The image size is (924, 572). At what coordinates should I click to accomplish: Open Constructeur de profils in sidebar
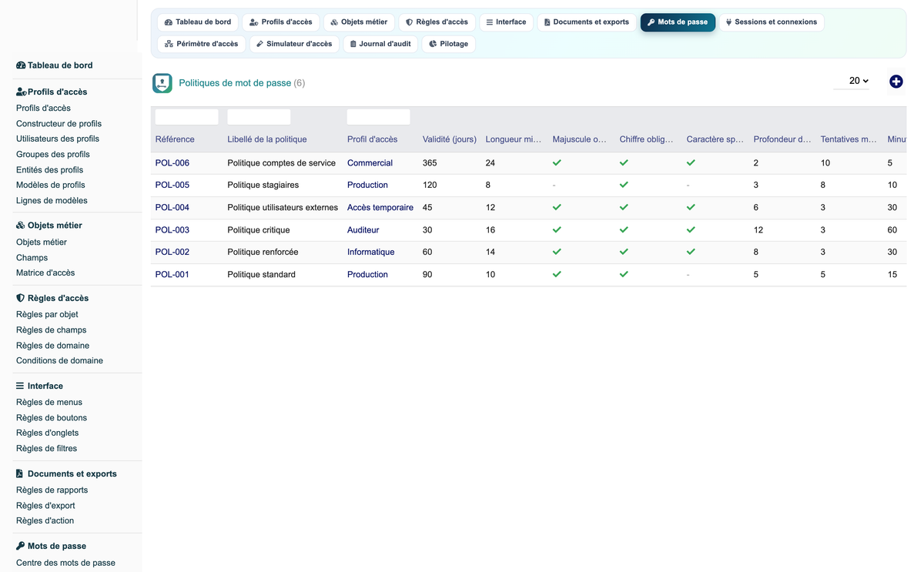click(59, 124)
